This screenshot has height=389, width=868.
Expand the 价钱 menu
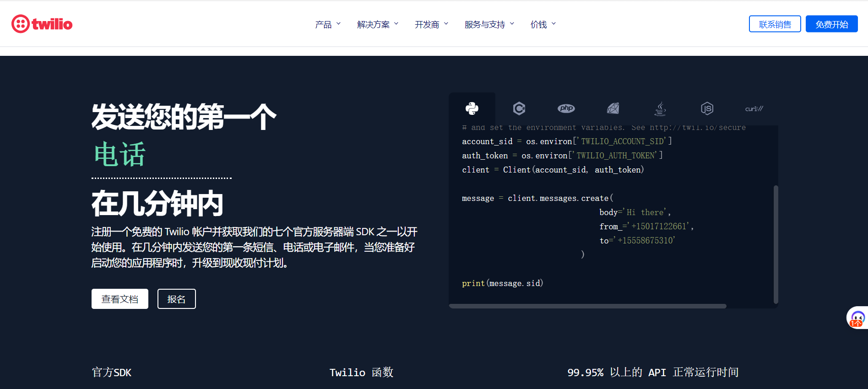[x=543, y=24]
